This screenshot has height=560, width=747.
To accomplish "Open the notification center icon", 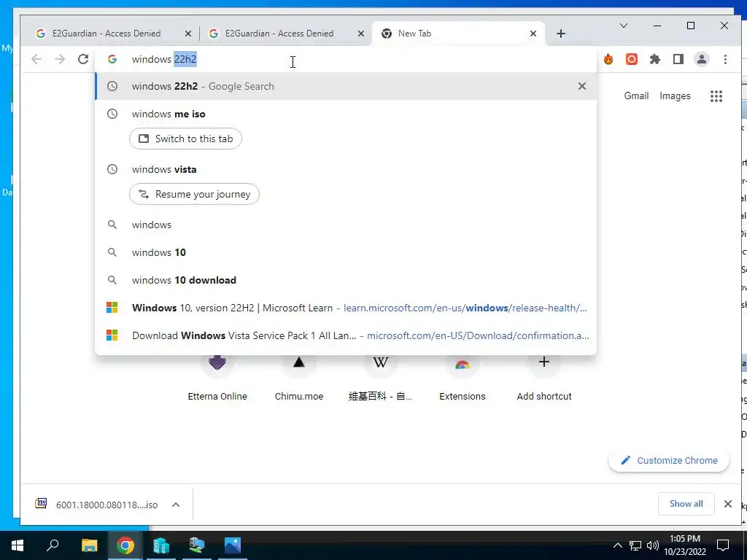I will (x=723, y=545).
